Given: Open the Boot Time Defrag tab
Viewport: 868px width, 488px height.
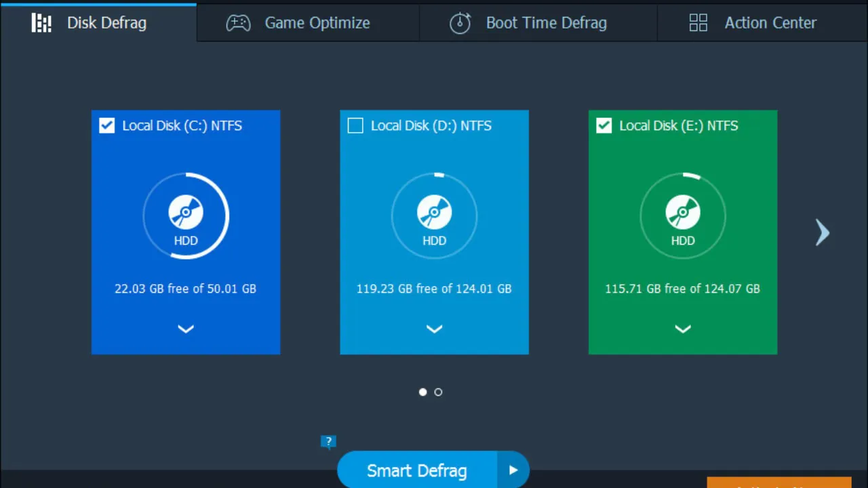Looking at the screenshot, I should pos(538,22).
